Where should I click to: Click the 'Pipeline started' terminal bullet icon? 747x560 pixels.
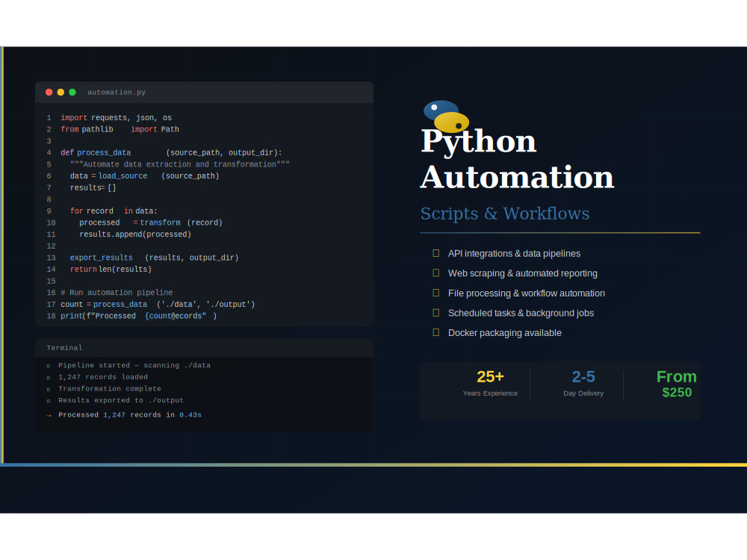point(49,366)
